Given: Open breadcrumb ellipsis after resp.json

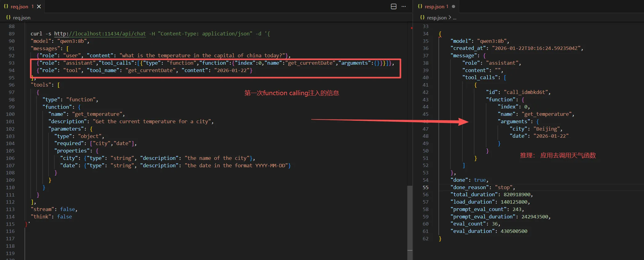Looking at the screenshot, I should (x=455, y=18).
